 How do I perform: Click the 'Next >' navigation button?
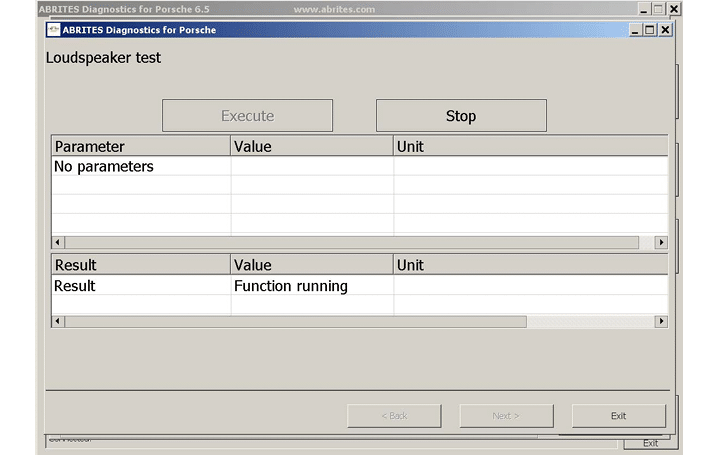click(x=505, y=416)
